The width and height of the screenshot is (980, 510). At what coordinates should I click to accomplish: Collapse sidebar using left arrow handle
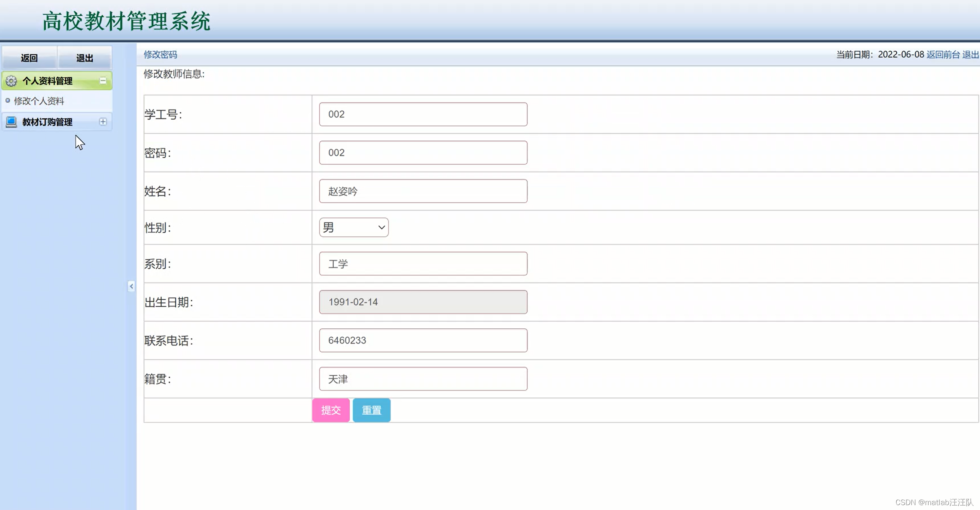[131, 286]
